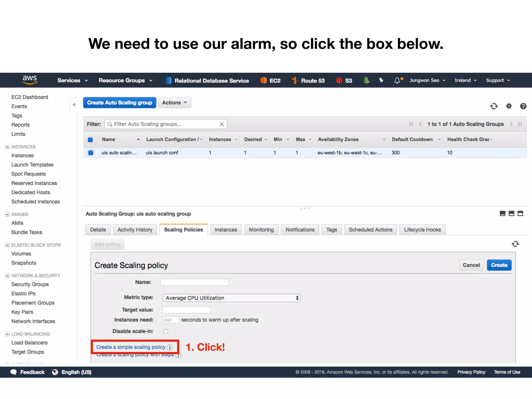
Task: Go to first page of results
Action: [x=411, y=124]
